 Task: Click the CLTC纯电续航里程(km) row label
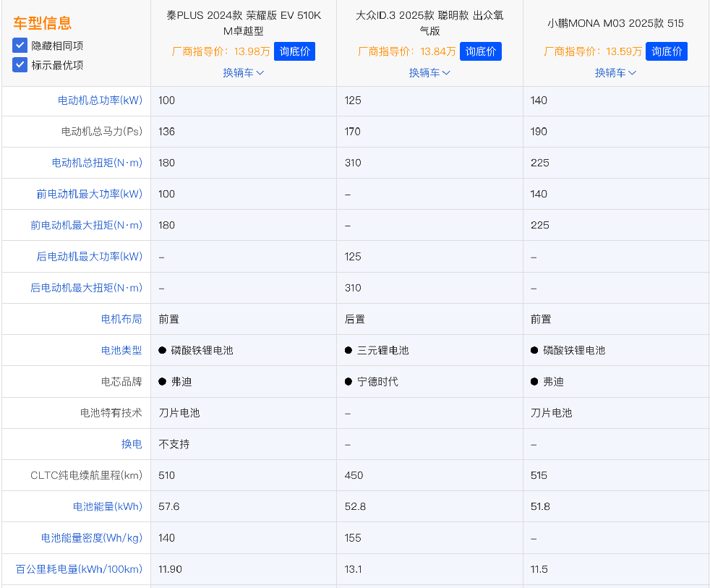(86, 475)
